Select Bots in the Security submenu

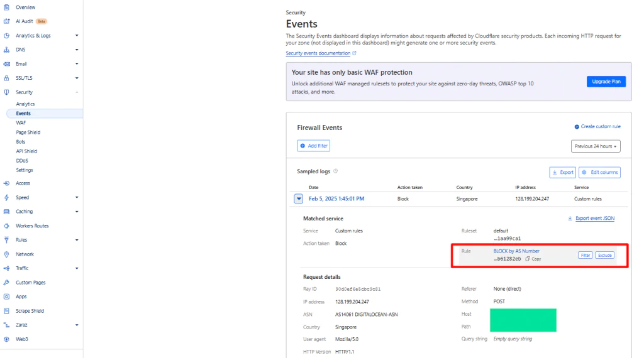[x=21, y=141]
